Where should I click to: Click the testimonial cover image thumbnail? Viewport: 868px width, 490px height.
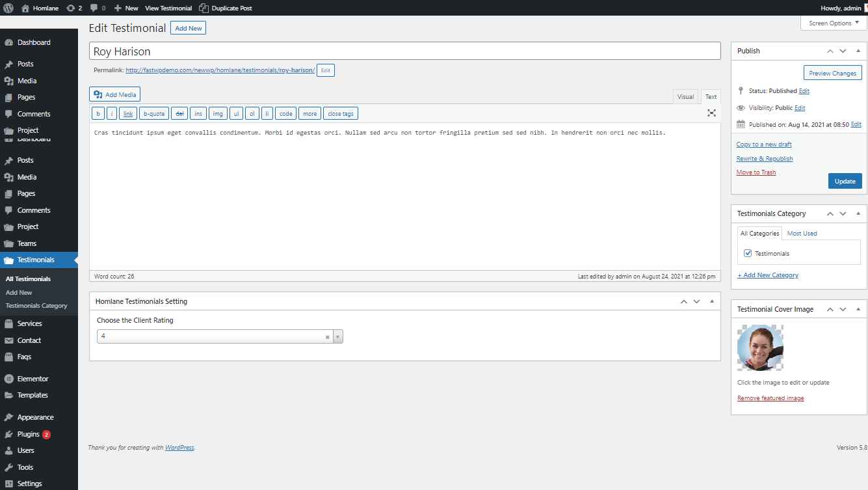point(760,348)
